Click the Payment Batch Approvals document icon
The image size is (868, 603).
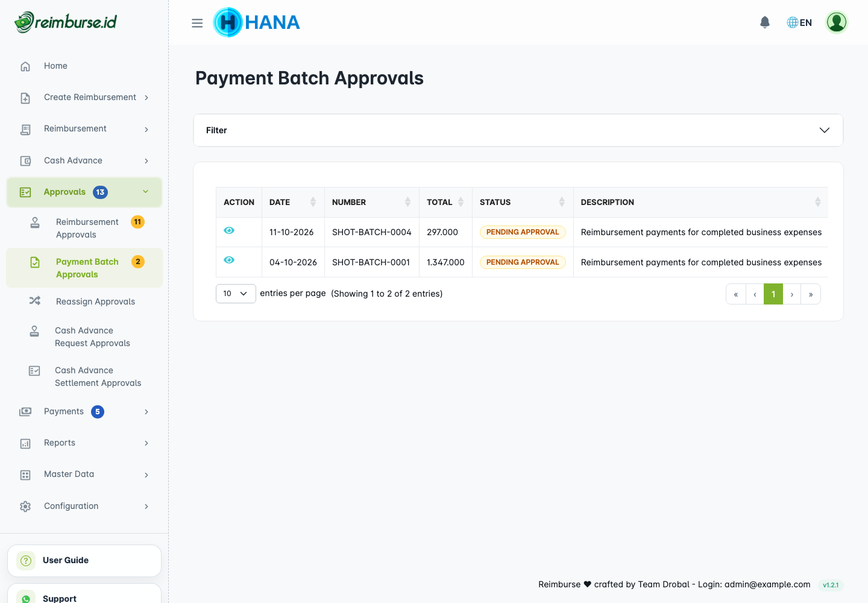35,262
